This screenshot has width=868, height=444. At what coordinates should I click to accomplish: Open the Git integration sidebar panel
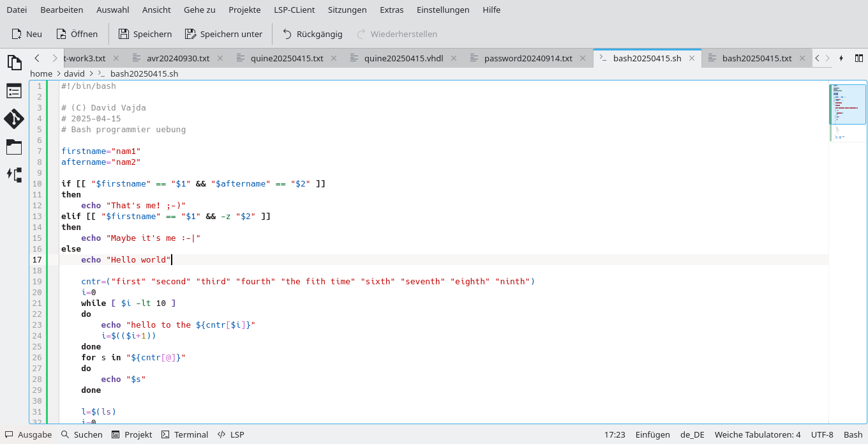[14, 119]
